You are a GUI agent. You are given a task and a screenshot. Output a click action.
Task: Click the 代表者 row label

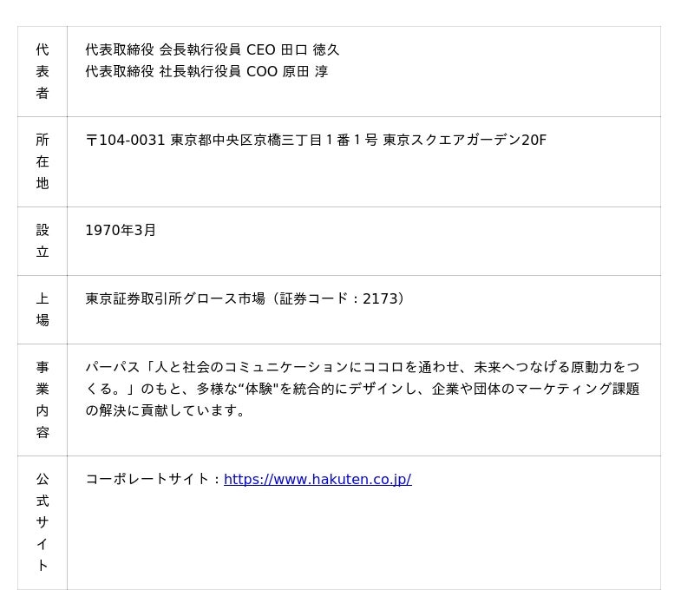pyautogui.click(x=43, y=71)
